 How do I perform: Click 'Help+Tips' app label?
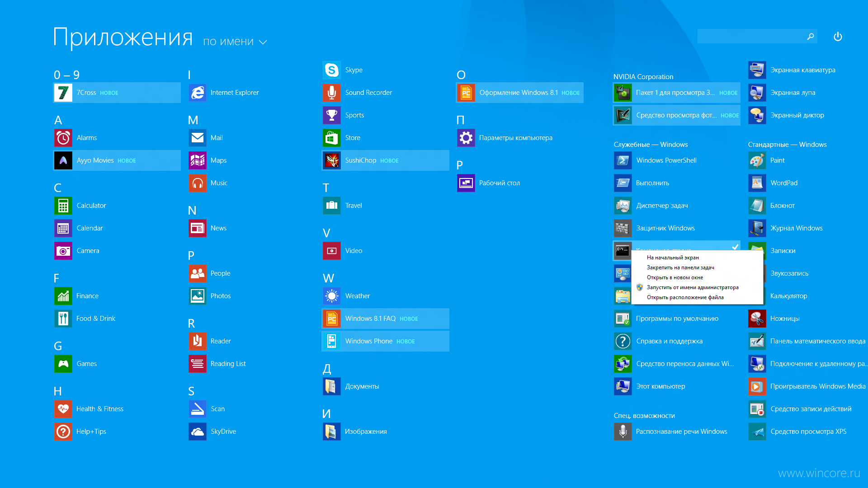[x=91, y=432]
